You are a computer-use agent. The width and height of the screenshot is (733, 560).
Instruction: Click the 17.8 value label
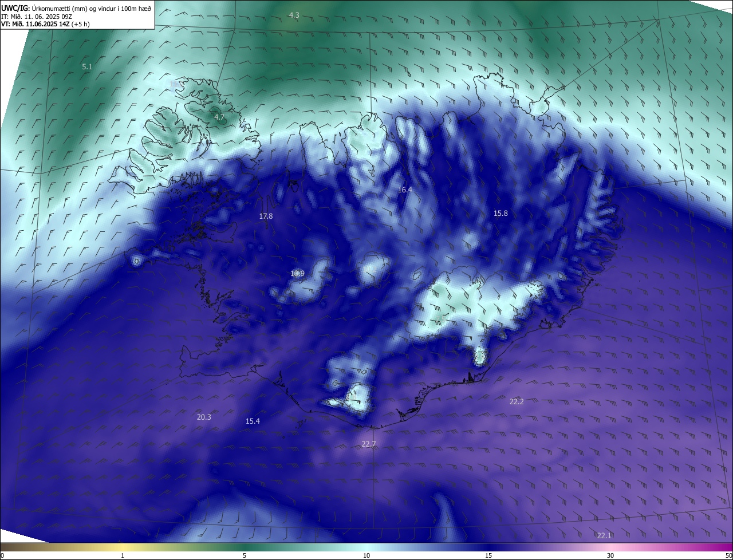click(266, 216)
